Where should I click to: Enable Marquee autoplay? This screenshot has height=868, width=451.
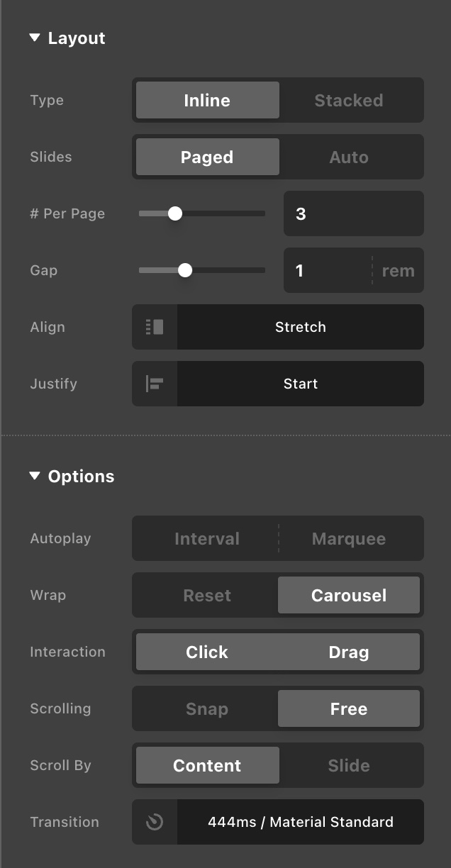tap(349, 538)
